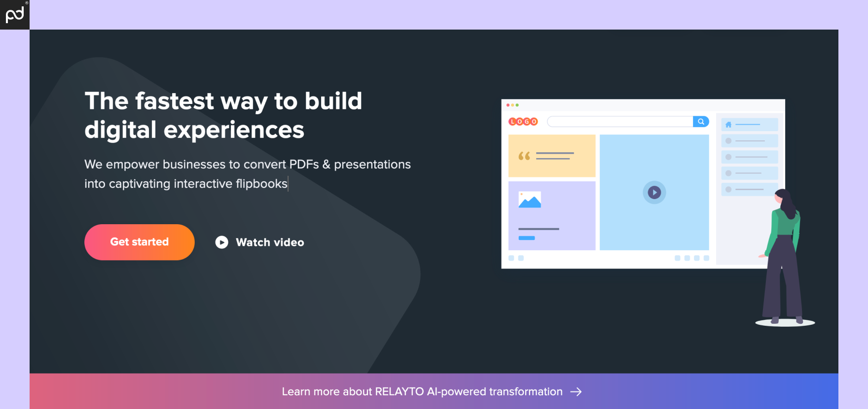Click the Get started button
Image resolution: width=868 pixels, height=409 pixels.
140,242
